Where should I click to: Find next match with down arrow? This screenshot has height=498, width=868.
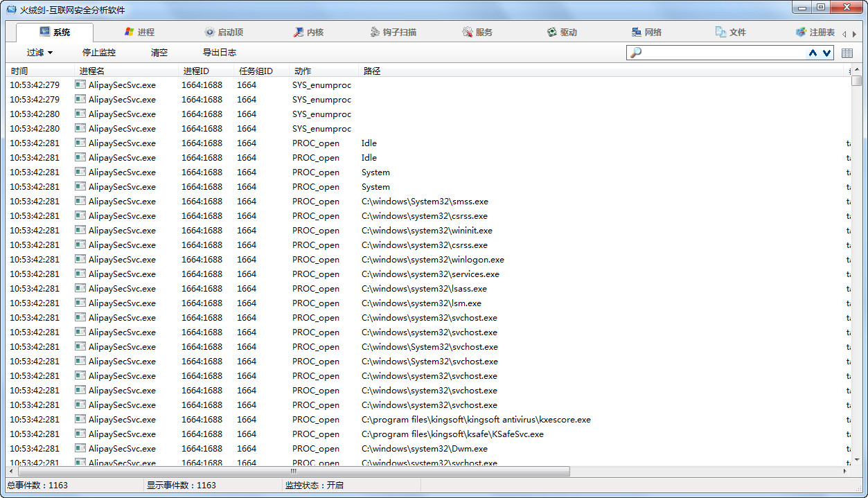(826, 53)
